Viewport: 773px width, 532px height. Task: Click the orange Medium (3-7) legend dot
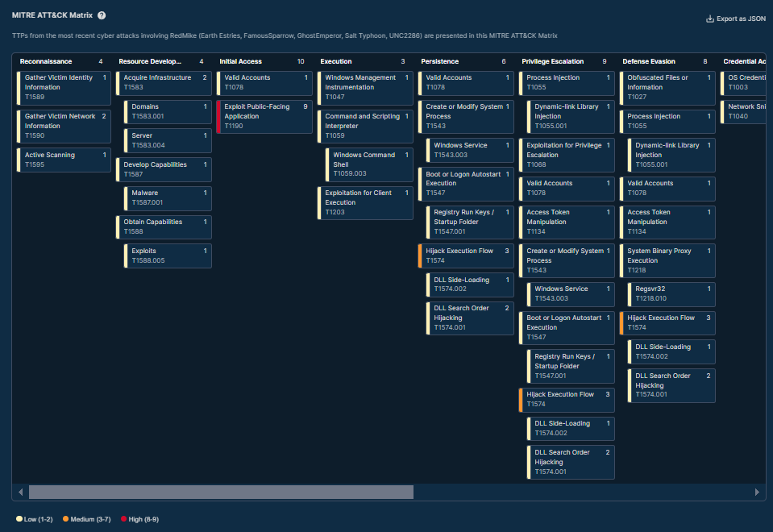(65, 519)
